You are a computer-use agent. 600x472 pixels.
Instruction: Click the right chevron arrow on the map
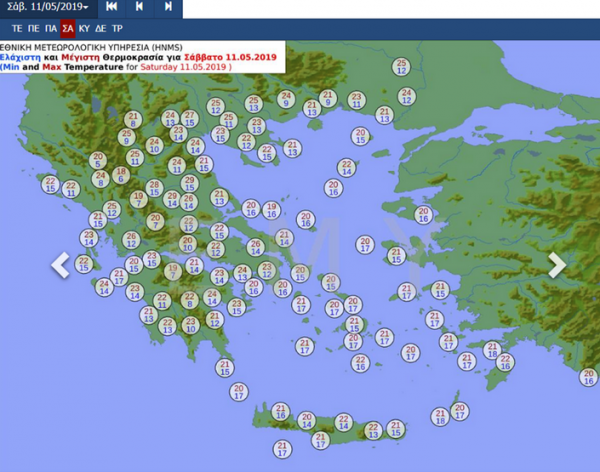tap(556, 265)
